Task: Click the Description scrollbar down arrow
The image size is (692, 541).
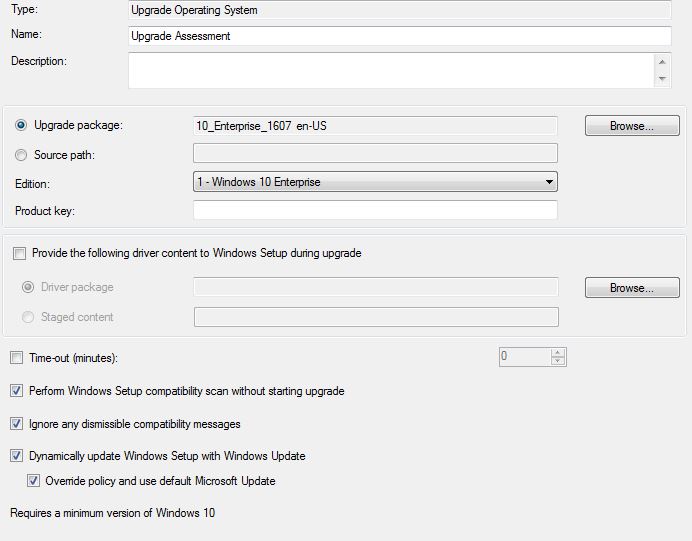Action: click(662, 79)
